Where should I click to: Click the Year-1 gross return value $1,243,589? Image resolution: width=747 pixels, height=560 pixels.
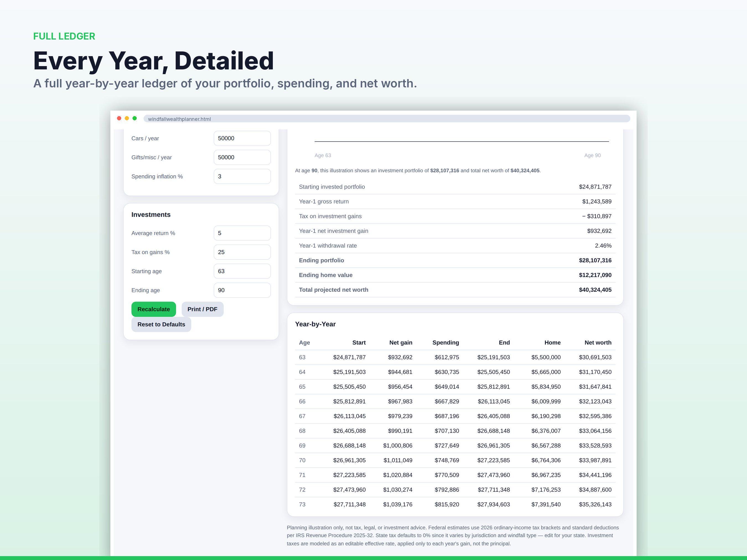tap(597, 202)
